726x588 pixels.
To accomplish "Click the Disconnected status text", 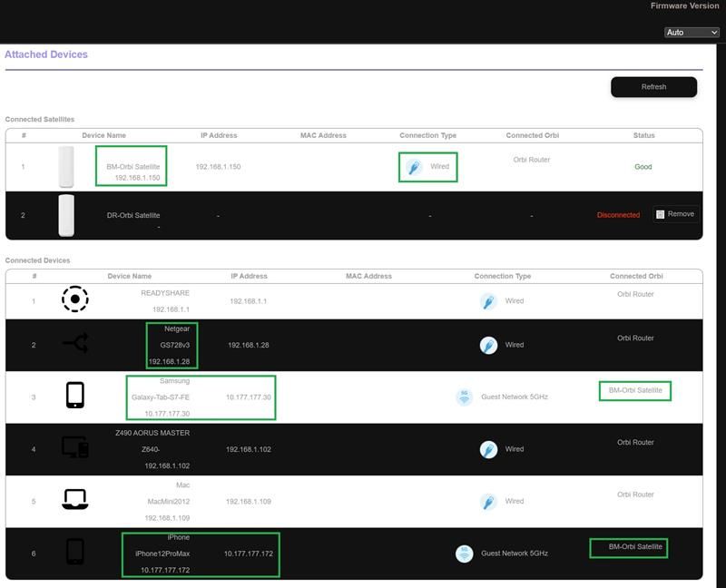I will coord(618,215).
